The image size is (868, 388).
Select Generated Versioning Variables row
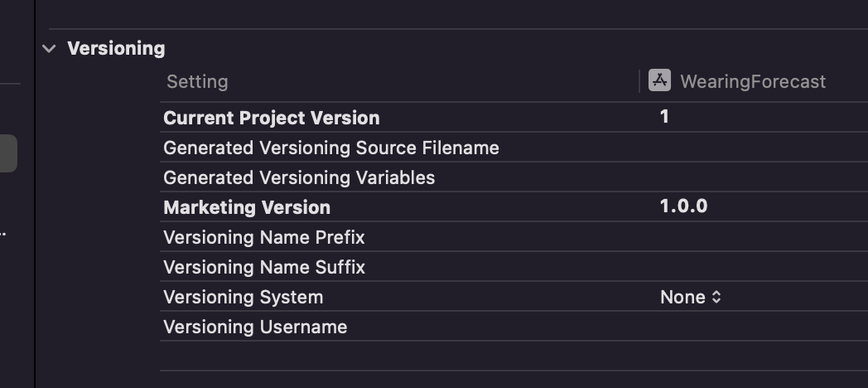(514, 177)
